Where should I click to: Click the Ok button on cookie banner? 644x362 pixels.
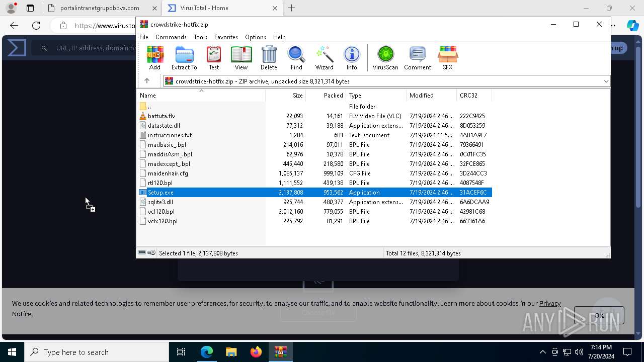pos(599,315)
